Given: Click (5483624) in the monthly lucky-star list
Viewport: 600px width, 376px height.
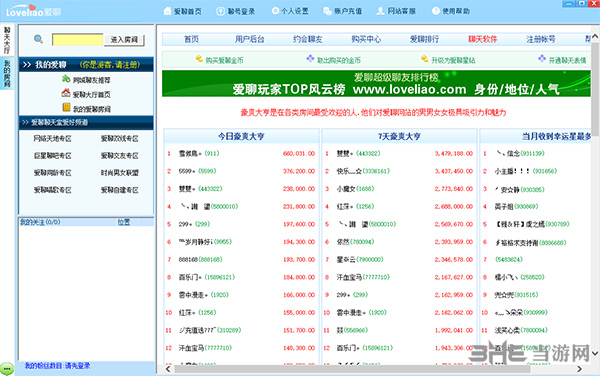Looking at the screenshot, I should pos(509,259).
